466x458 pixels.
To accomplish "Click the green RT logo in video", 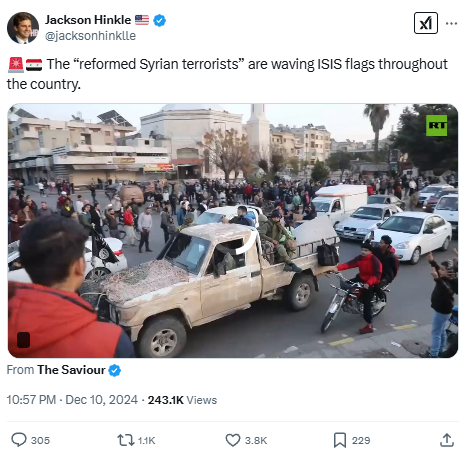I will coord(437,125).
